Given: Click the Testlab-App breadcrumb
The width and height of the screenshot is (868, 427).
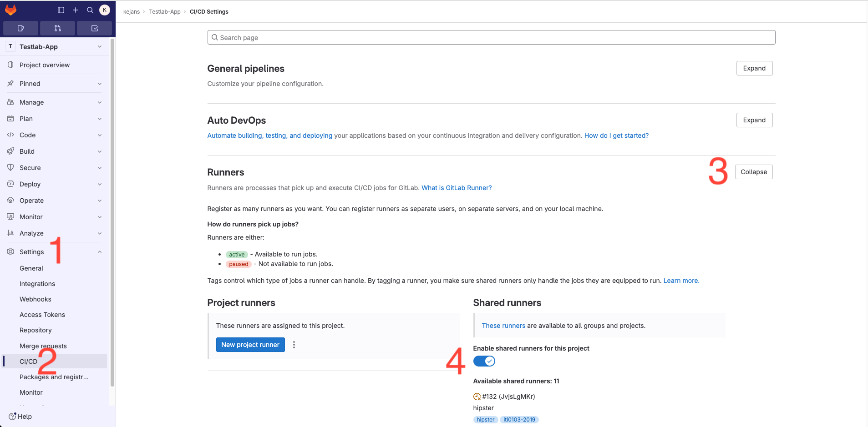Looking at the screenshot, I should [165, 12].
